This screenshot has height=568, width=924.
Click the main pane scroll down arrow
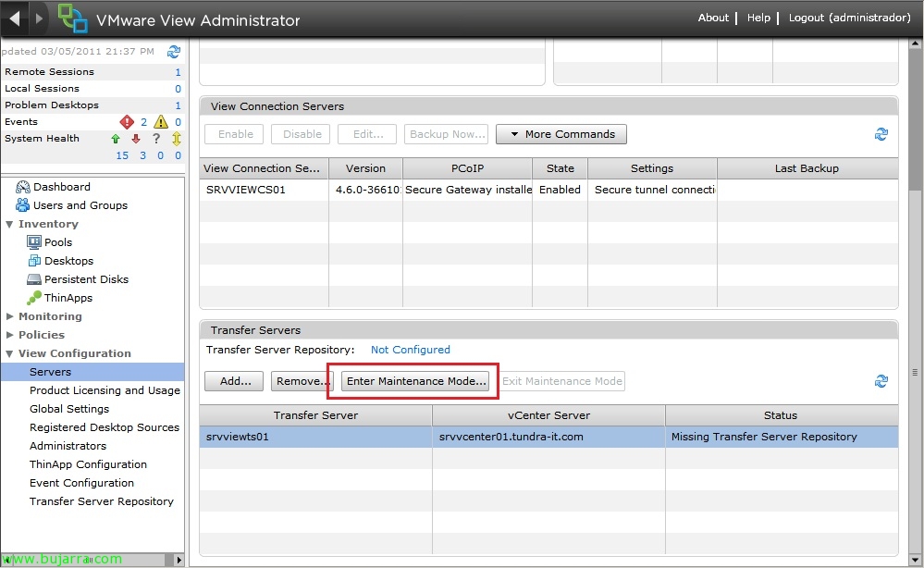(x=915, y=561)
